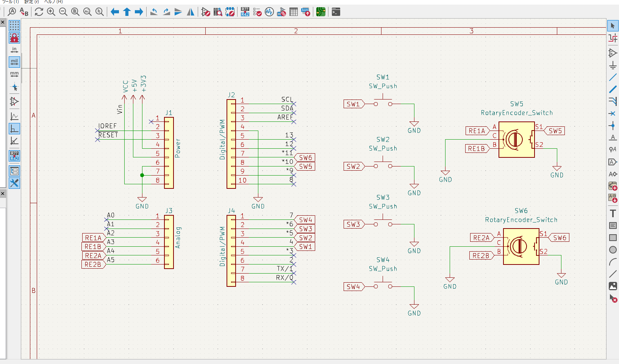Select the Add Power Symbol tool

613,65
